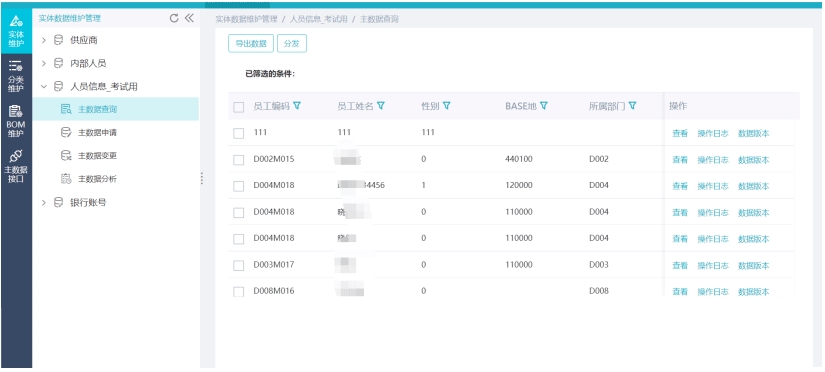825x372 pixels.
Task: Open 操作日志 for row D003M017
Action: pyautogui.click(x=713, y=266)
